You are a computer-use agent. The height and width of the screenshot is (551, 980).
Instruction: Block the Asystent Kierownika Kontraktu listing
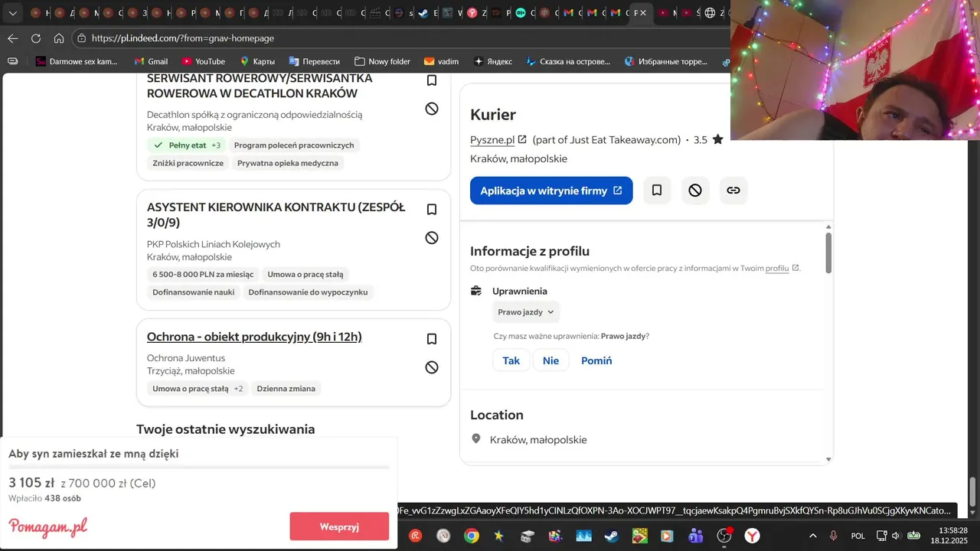[x=432, y=238]
